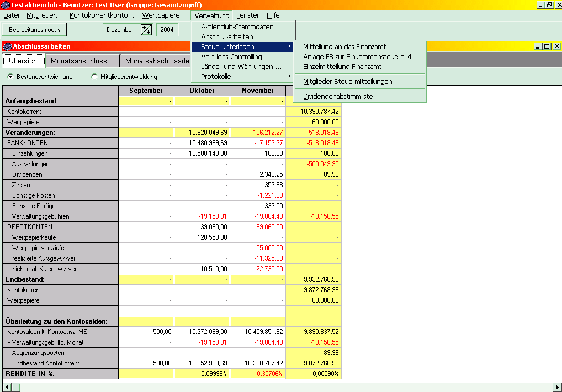
Task: Click the Sonstige Erträge row label
Action: tap(61, 206)
